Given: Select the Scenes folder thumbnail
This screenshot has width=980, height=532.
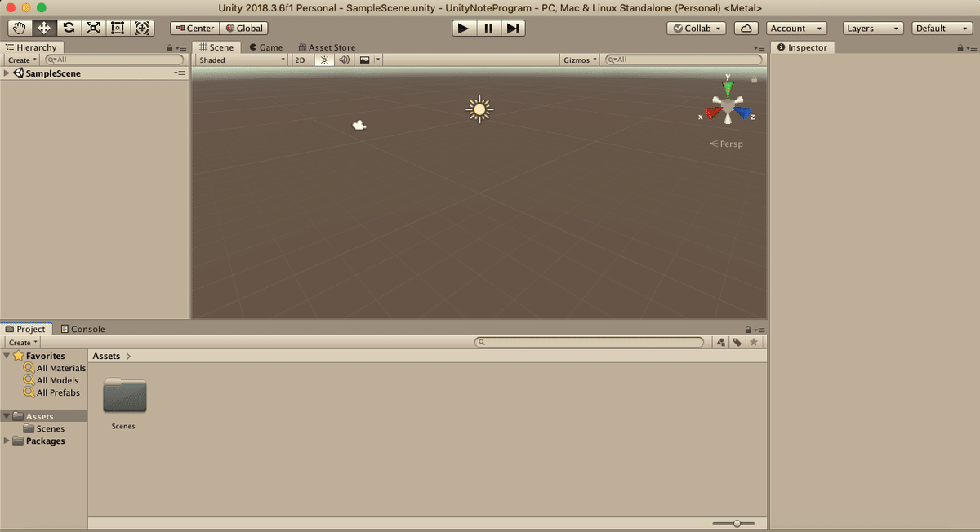Looking at the screenshot, I should 124,396.
